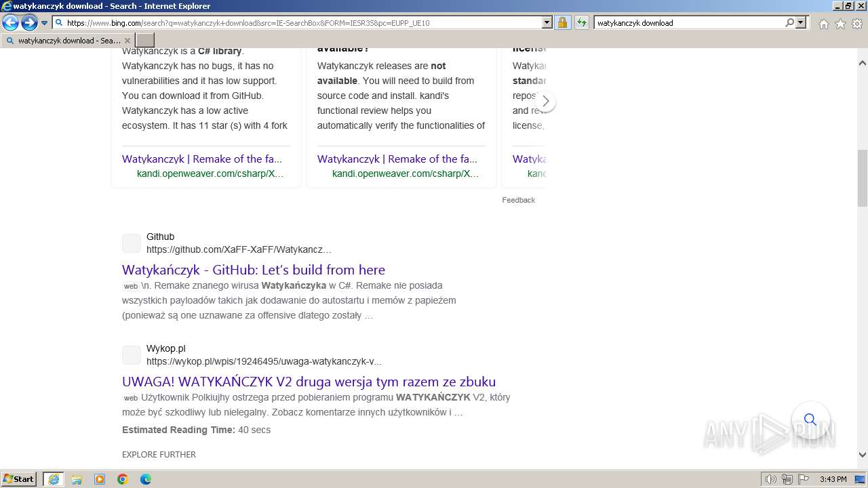Open the Home icon in the toolbar
This screenshot has height=488, width=868.
(823, 24)
